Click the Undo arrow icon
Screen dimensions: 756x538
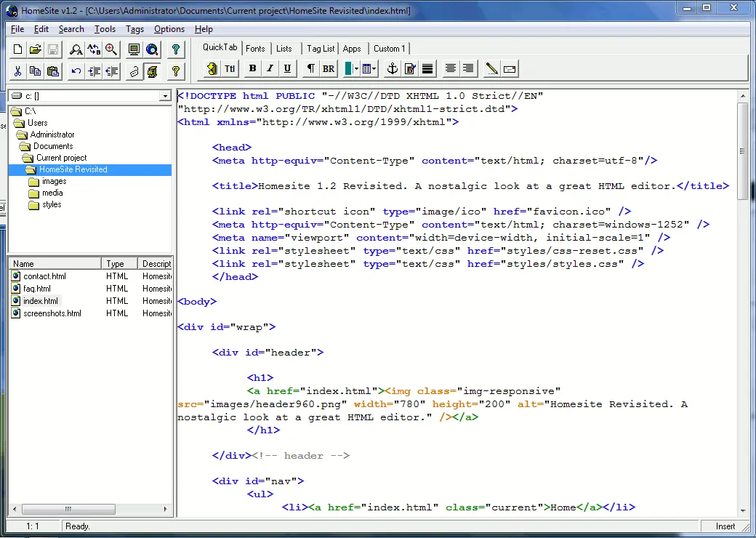pyautogui.click(x=76, y=71)
